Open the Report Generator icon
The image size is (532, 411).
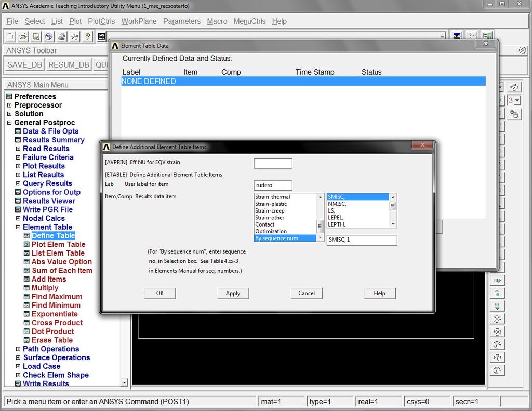75,36
